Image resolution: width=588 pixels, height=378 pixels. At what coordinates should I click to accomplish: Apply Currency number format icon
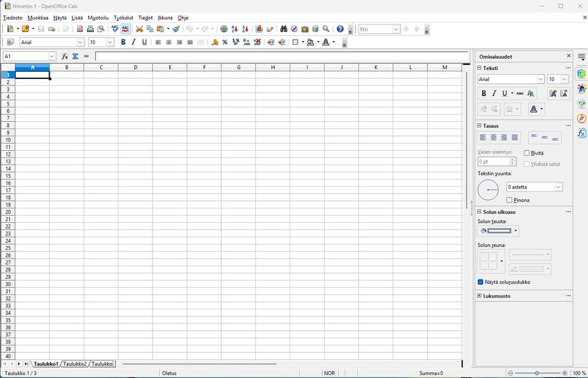coord(214,42)
